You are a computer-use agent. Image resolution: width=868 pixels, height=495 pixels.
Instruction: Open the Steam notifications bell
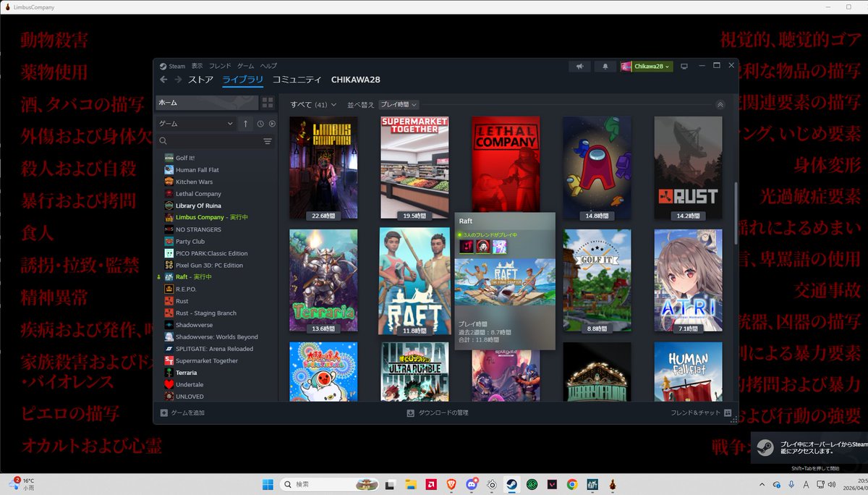tap(605, 66)
